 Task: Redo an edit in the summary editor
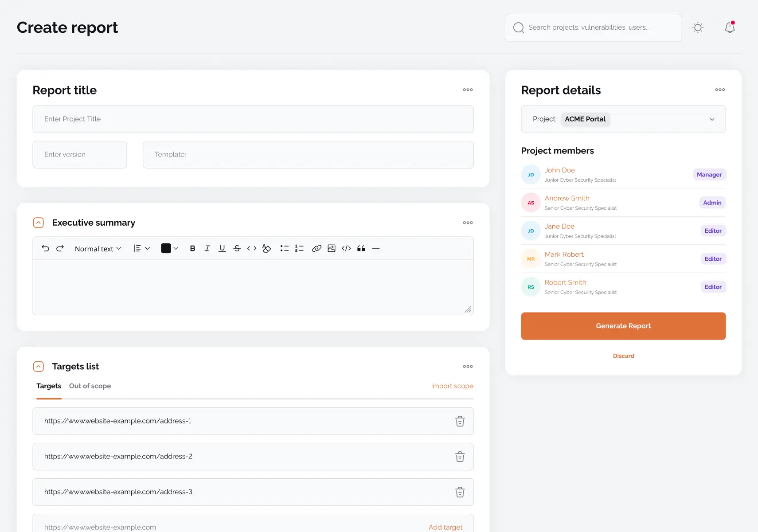61,248
